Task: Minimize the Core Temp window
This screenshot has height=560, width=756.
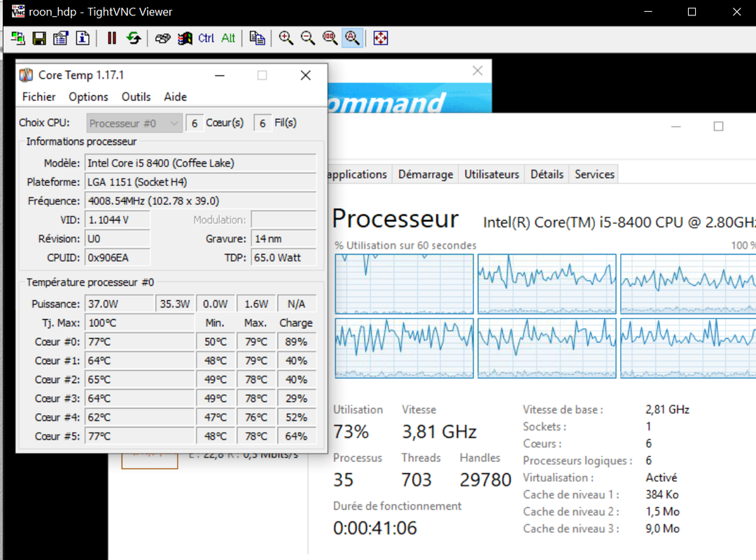Action: pos(220,75)
